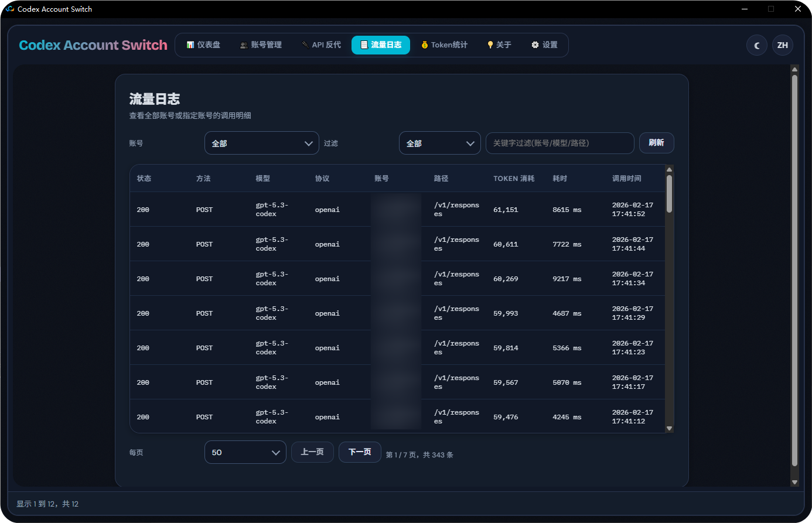Switch language with ZH button
Viewport: 812px width, 523px height.
pos(783,45)
